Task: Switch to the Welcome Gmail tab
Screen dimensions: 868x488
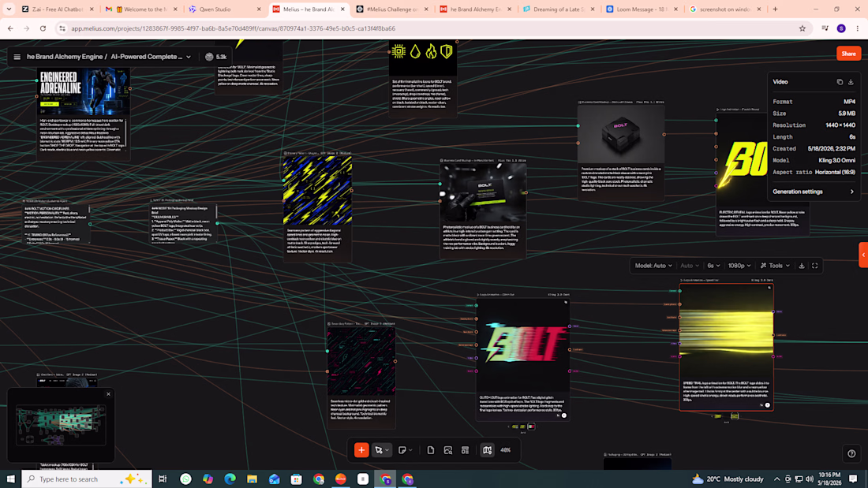Action: pos(142,9)
